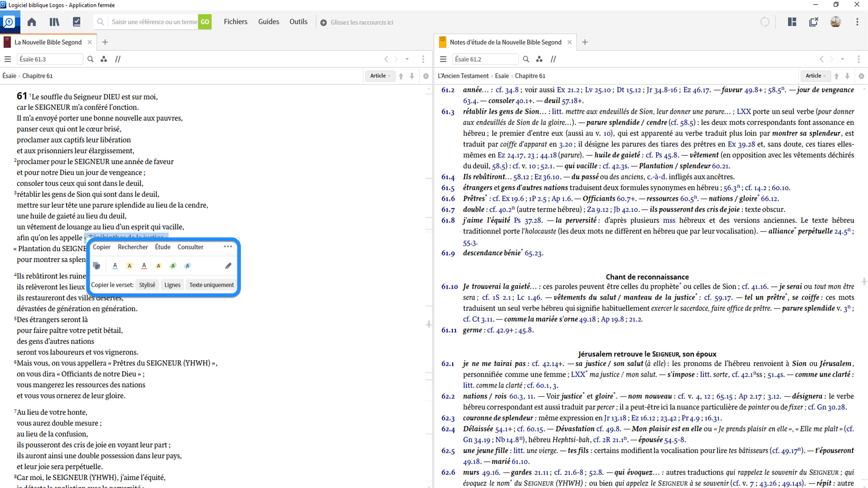Close the left panel locator bar
This screenshot has height=488, width=868.
click(x=426, y=76)
